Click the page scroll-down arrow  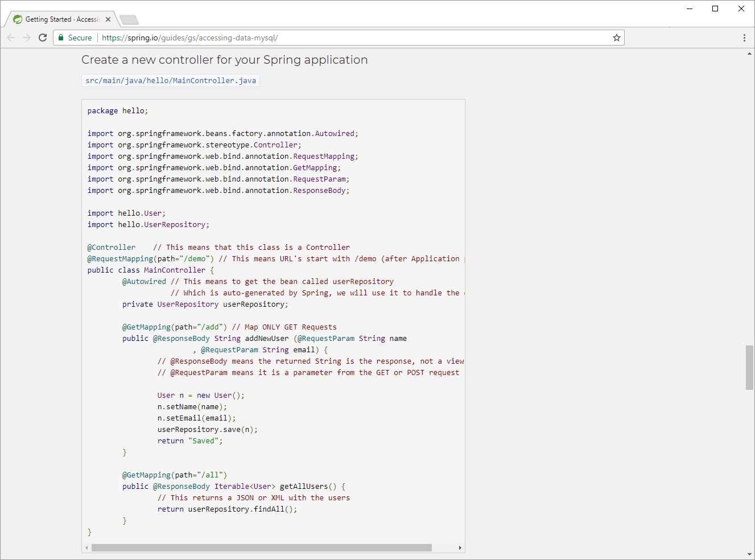tap(749, 554)
